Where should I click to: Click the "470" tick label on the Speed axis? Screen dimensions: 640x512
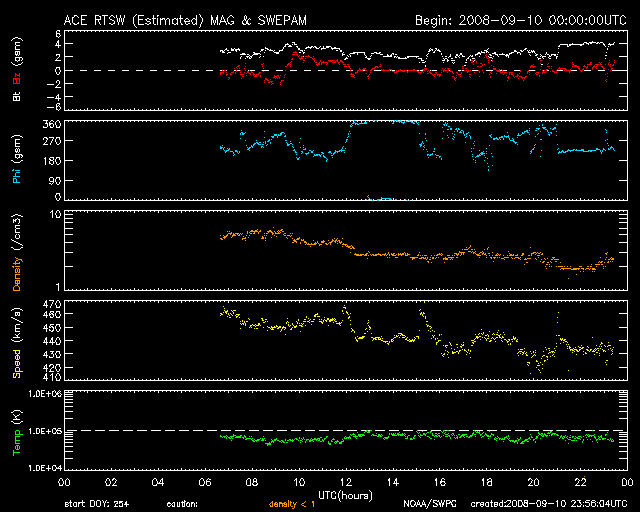(52, 304)
